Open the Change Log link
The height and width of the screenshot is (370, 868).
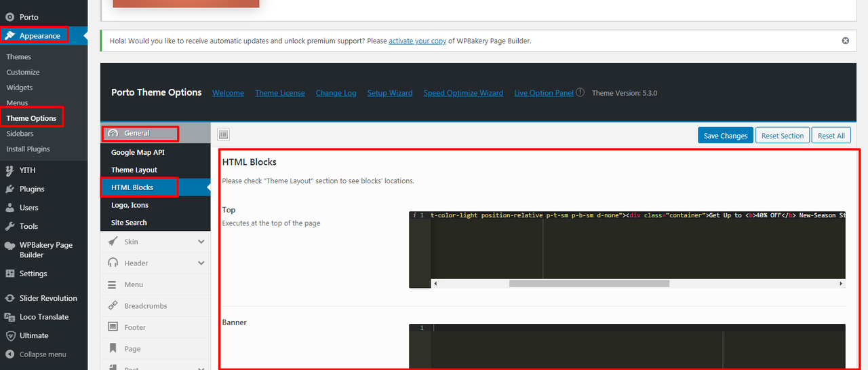(336, 93)
